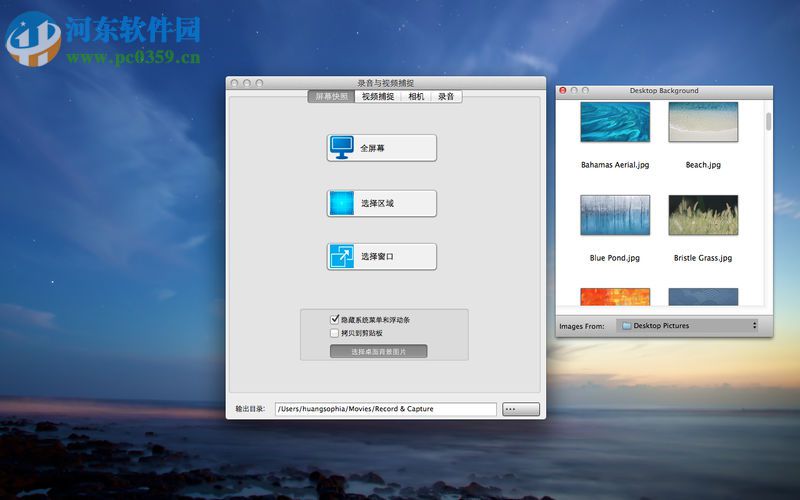Click the Blue Pond.jpg file name
Screen dimensions: 800x500
pos(615,258)
